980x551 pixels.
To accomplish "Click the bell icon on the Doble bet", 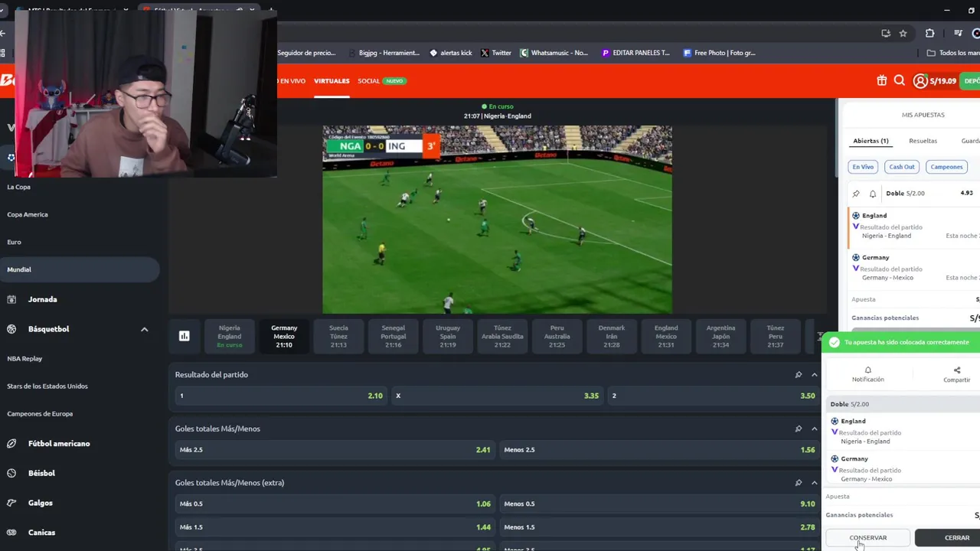I will click(x=872, y=194).
